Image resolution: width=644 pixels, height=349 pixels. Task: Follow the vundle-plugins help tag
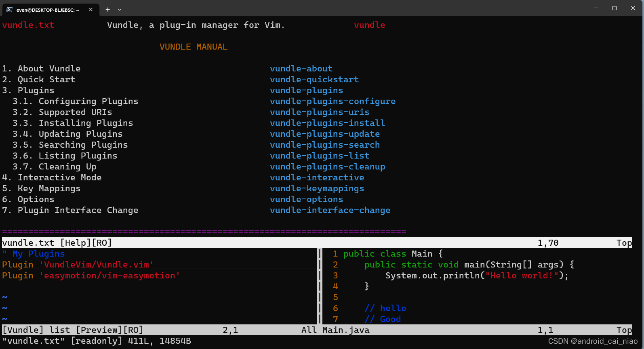(x=307, y=90)
